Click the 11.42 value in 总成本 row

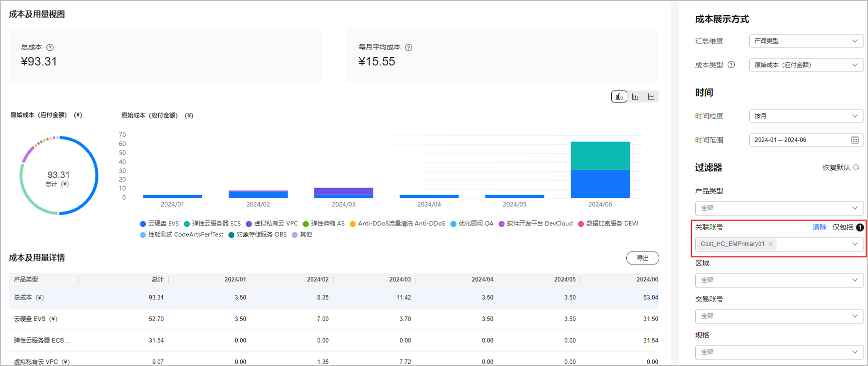pos(404,297)
